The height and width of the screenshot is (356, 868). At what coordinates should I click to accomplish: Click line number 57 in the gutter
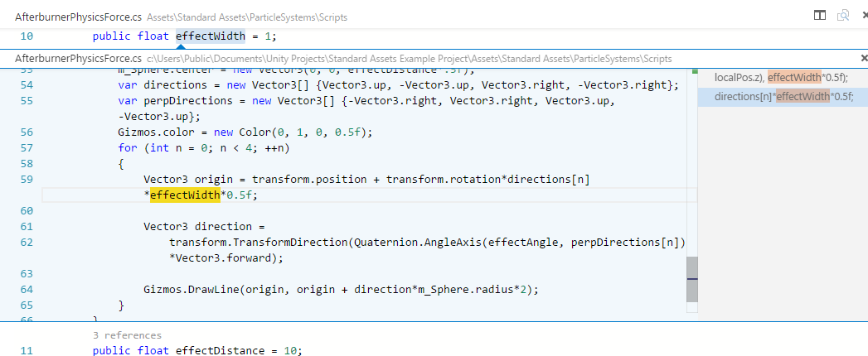click(25, 148)
